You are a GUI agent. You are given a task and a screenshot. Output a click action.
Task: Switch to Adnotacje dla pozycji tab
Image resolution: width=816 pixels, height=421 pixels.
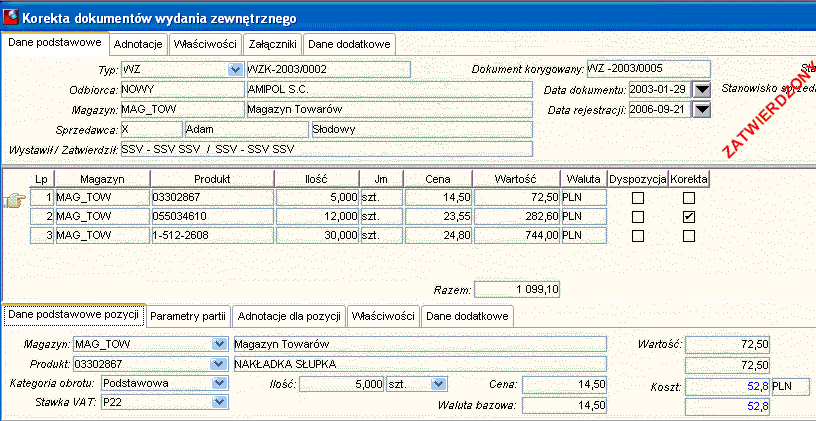click(x=288, y=316)
